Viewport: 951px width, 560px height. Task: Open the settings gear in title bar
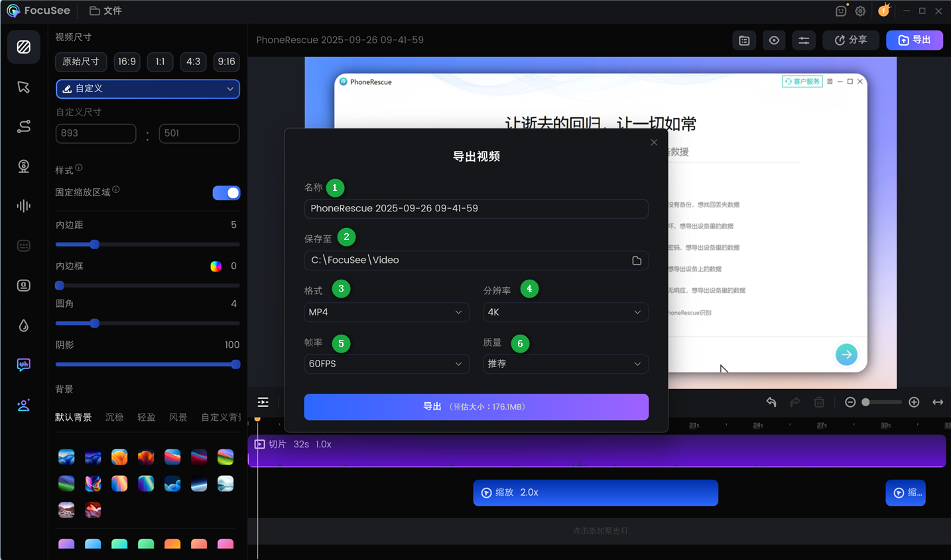(x=860, y=11)
